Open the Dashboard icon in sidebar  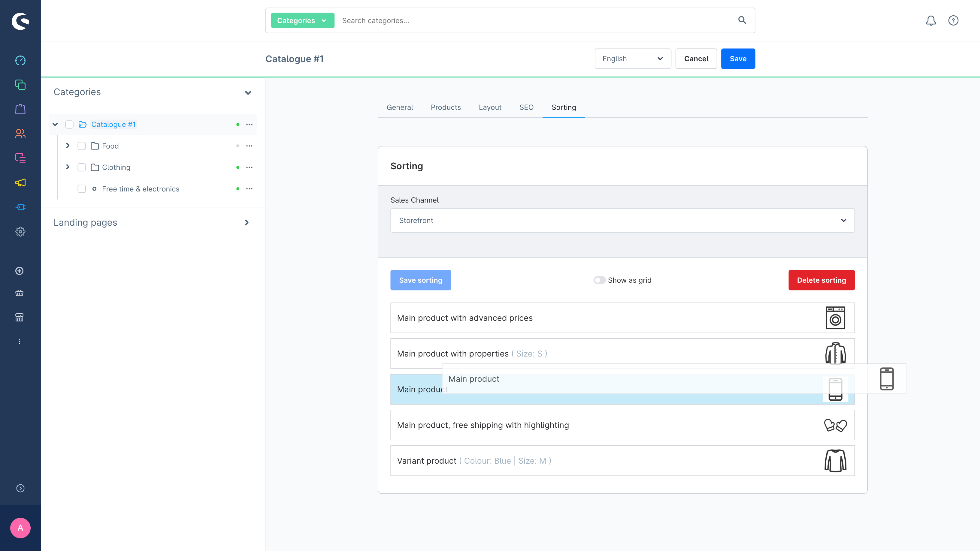pyautogui.click(x=20, y=60)
